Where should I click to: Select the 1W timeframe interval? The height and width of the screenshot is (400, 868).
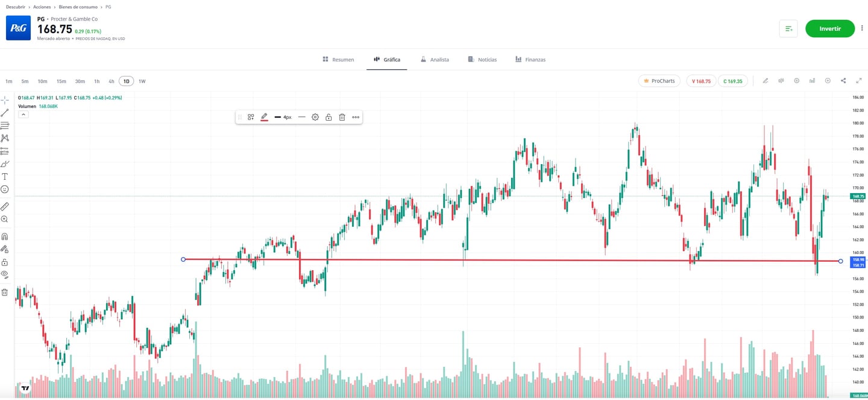coord(142,81)
